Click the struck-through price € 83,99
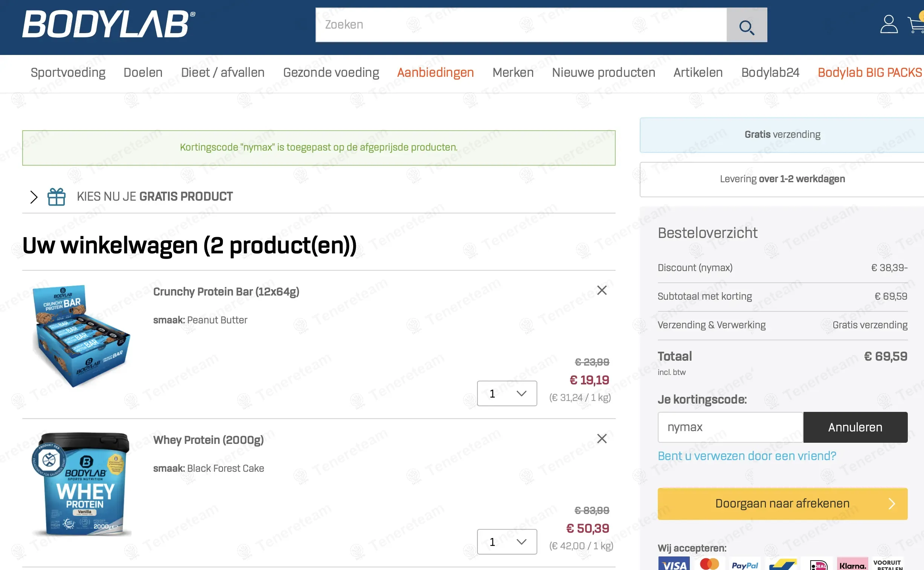The width and height of the screenshot is (924, 570). coord(592,511)
